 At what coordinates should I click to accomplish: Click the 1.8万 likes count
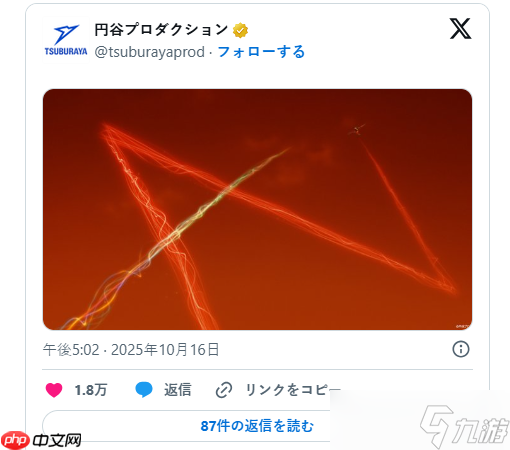[91, 390]
